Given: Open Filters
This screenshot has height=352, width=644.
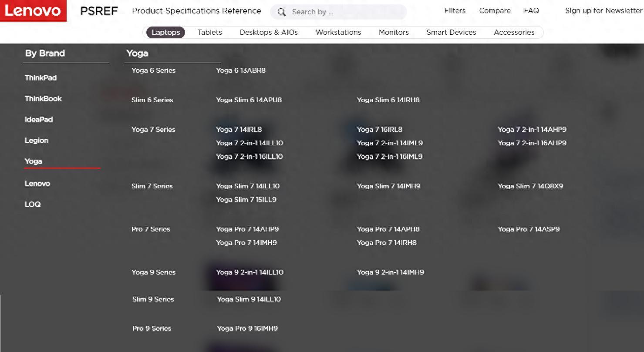Looking at the screenshot, I should tap(455, 10).
